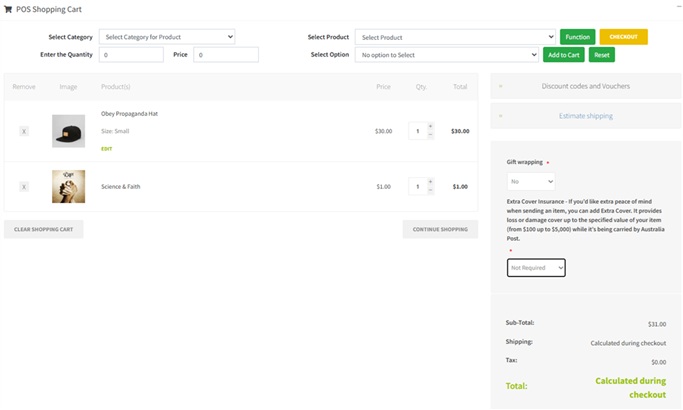The image size is (683, 410).
Task: Click the yellow Checkout button
Action: tap(623, 37)
